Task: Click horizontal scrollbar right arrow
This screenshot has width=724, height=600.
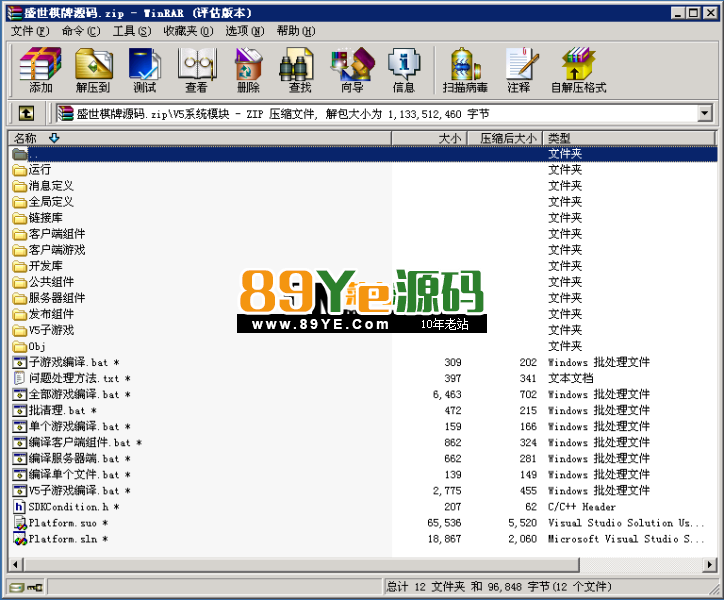Action: 710,564
